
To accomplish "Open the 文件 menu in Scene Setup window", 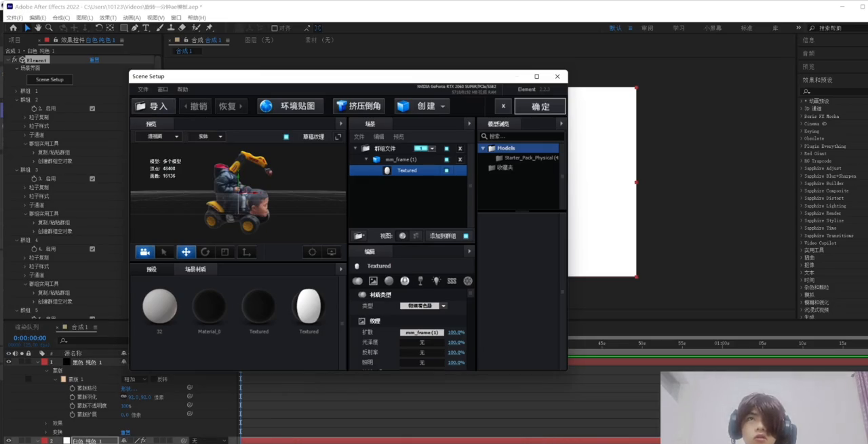I will point(143,89).
